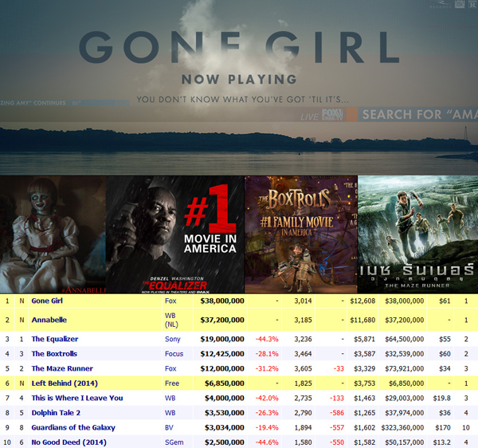Viewport: 478px width, 448px height.
Task: Open Dolphin Tale 2 movie link
Action: (x=56, y=413)
